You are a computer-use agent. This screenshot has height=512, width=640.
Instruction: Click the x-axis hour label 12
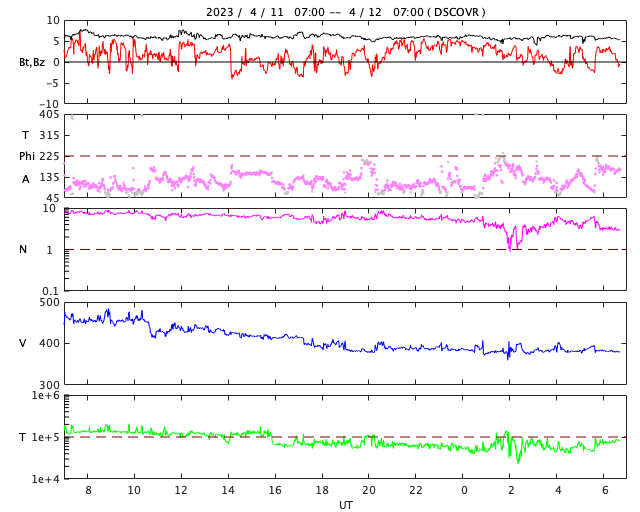[x=181, y=490]
